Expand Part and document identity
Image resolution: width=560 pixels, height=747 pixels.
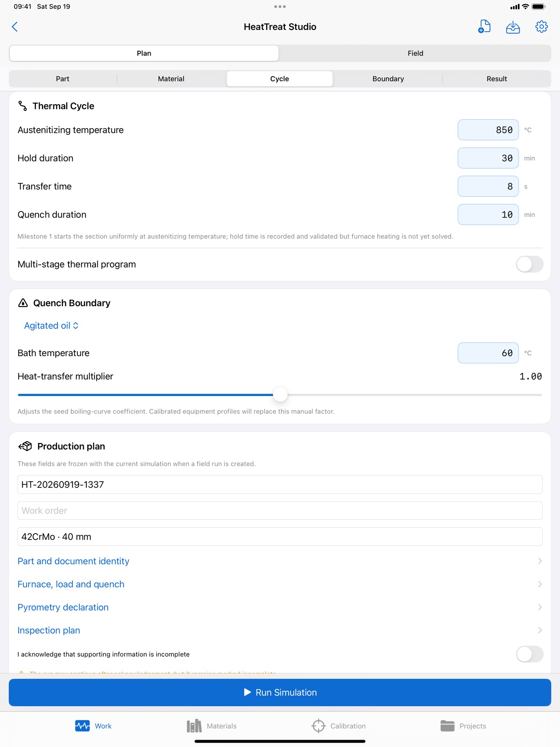pyautogui.click(x=280, y=561)
